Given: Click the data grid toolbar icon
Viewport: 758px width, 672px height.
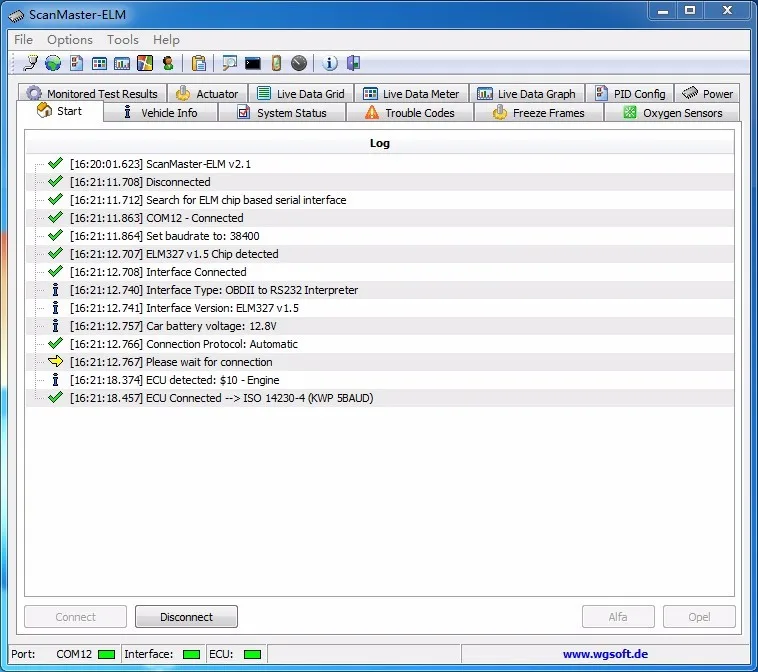Looking at the screenshot, I should point(99,63).
